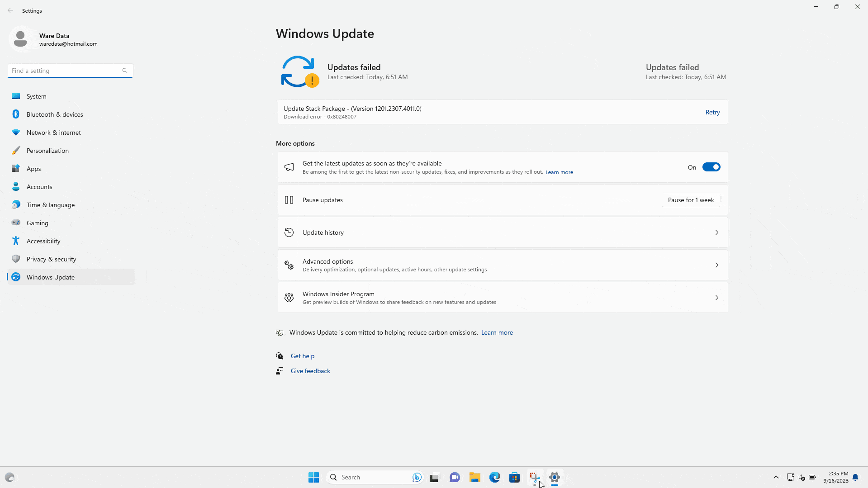Open System settings via its icon
The image size is (868, 488).
click(16, 96)
